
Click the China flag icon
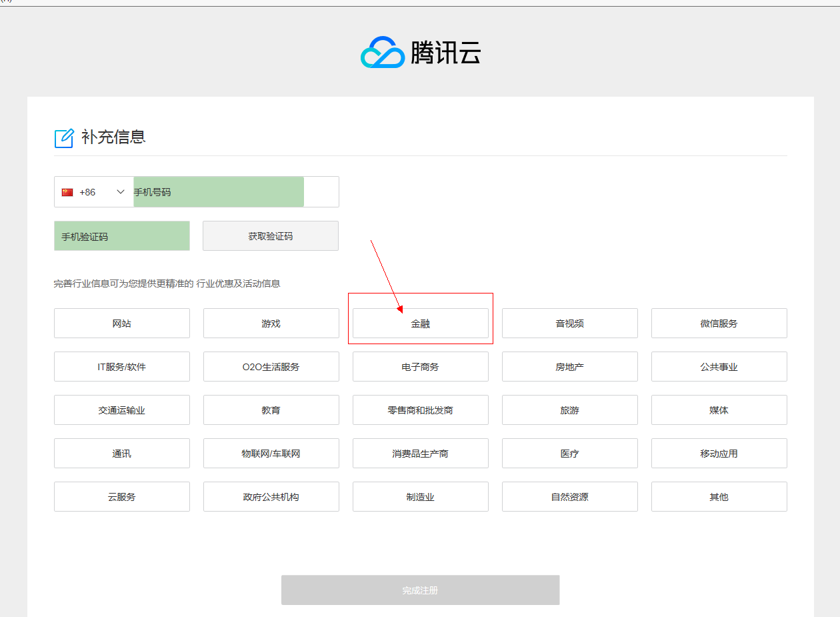tap(67, 192)
